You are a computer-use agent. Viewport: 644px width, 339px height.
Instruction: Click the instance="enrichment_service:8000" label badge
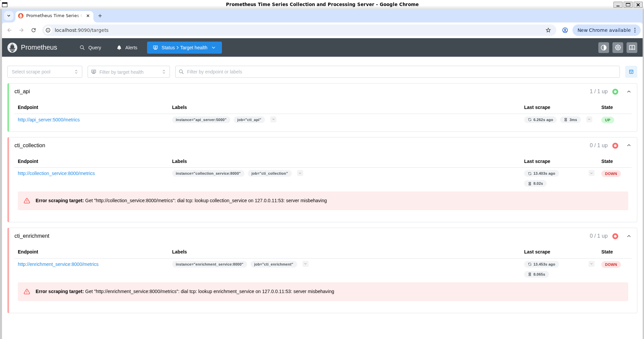tap(210, 264)
